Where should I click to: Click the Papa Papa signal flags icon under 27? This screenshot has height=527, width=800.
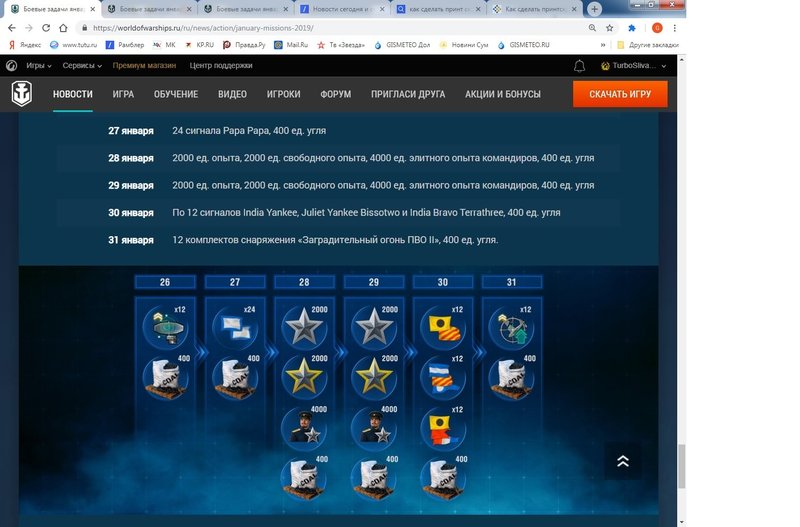pos(235,327)
